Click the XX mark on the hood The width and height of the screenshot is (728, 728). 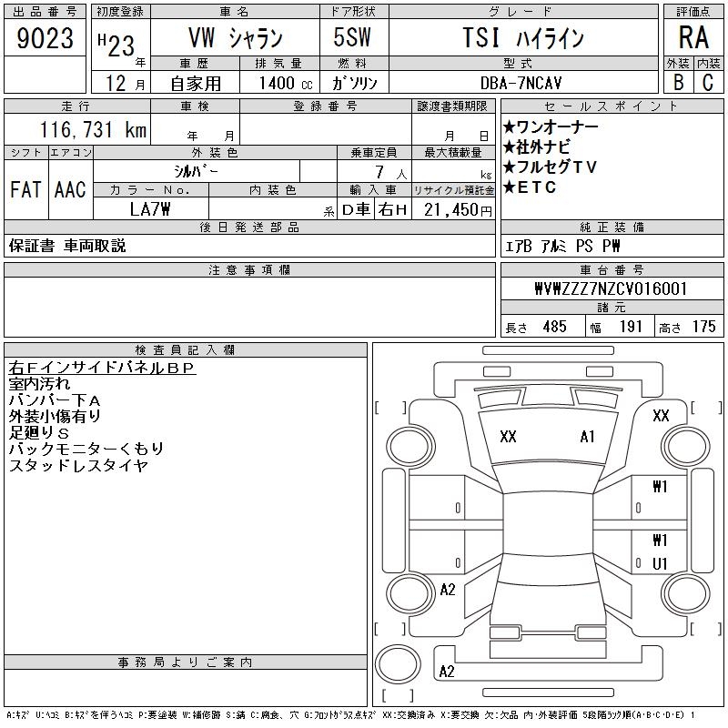tap(508, 437)
